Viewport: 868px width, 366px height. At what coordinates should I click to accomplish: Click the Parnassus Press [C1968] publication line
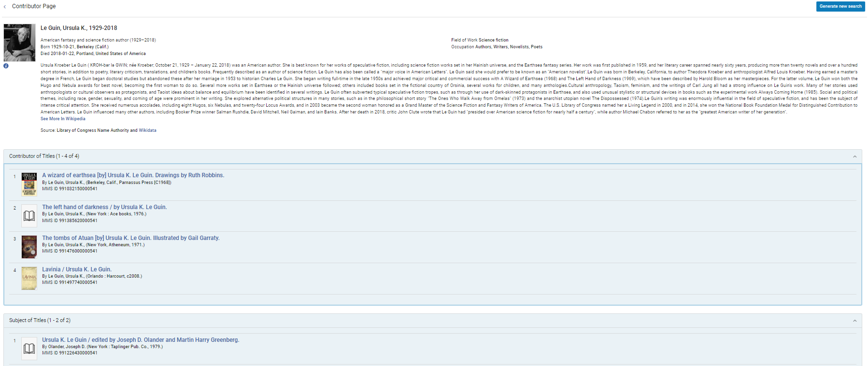tap(107, 183)
